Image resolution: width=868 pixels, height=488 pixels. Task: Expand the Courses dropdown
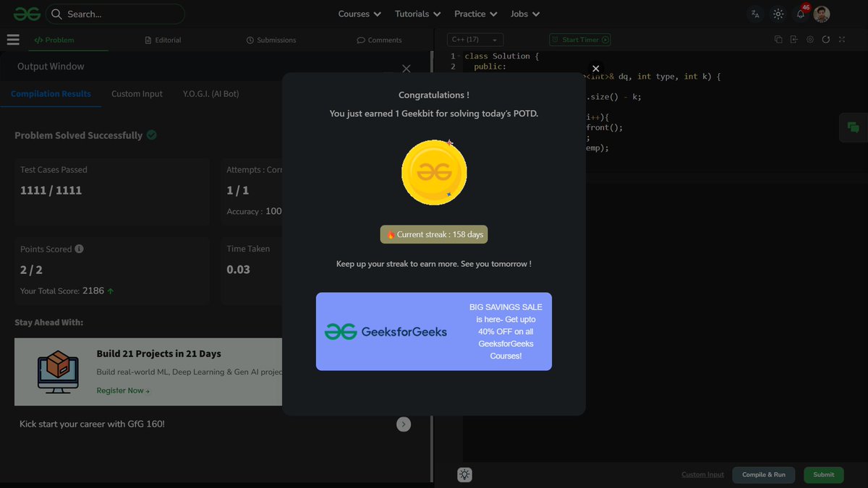click(x=359, y=14)
